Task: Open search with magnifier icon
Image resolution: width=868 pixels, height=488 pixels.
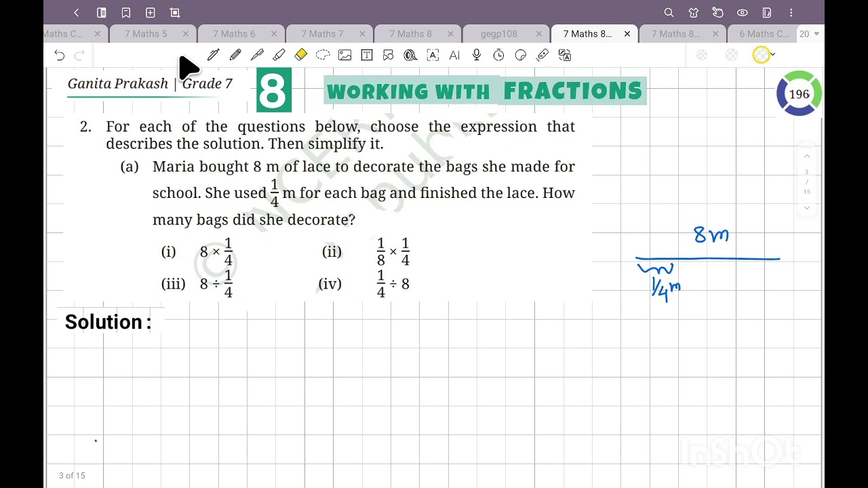Action: pyautogui.click(x=669, y=12)
